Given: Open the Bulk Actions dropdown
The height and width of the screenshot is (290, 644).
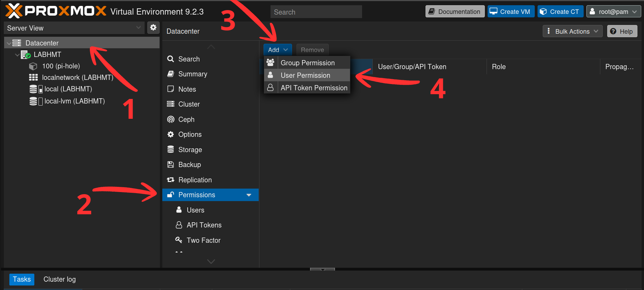Looking at the screenshot, I should coord(573,31).
